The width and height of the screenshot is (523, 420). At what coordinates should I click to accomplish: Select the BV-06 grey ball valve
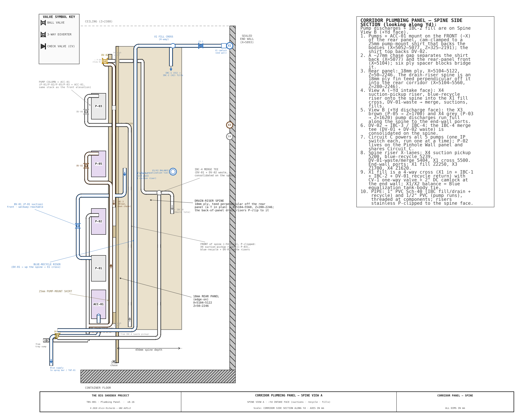(86, 112)
